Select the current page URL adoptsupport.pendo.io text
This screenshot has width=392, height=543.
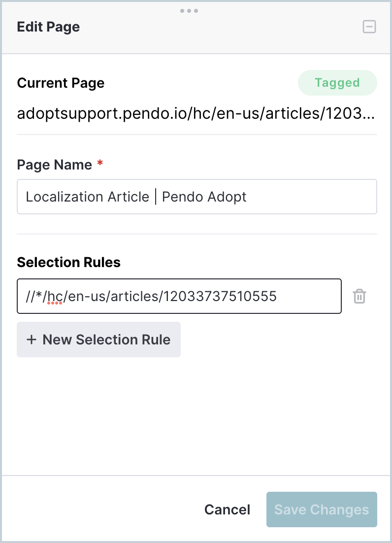(196, 113)
